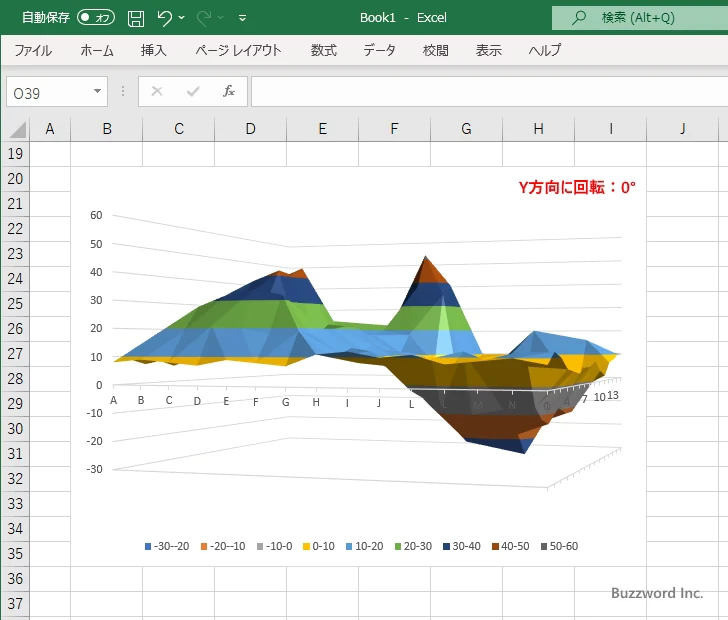Viewport: 728px width, 620px height.
Task: Open the ファイル tab
Action: [33, 50]
